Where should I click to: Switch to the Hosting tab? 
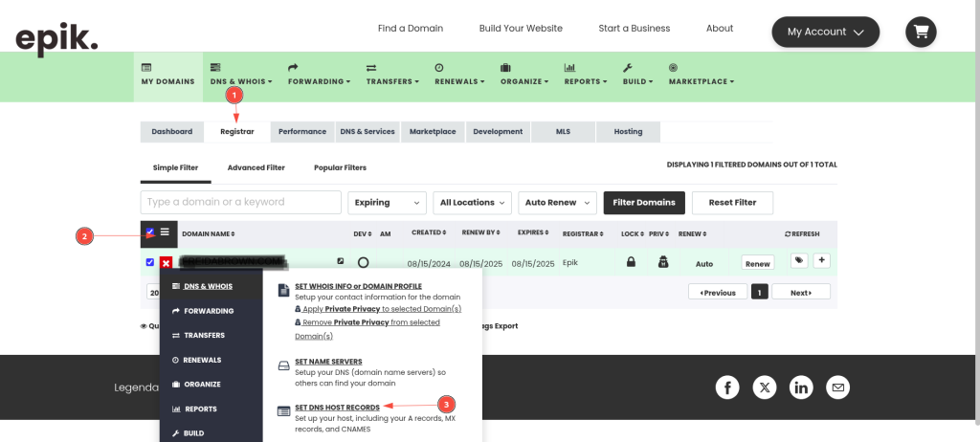pyautogui.click(x=628, y=132)
